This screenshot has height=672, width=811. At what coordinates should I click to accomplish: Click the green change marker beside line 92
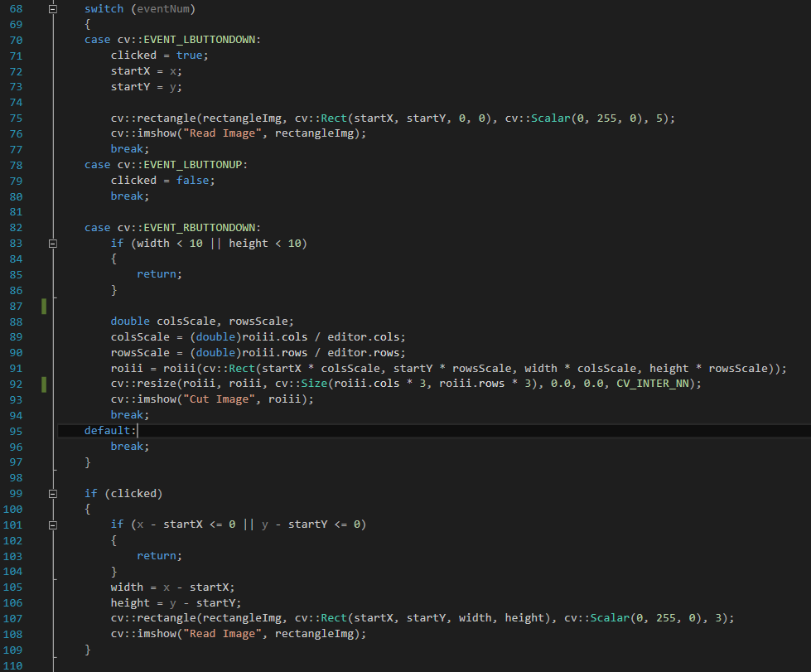(x=44, y=384)
